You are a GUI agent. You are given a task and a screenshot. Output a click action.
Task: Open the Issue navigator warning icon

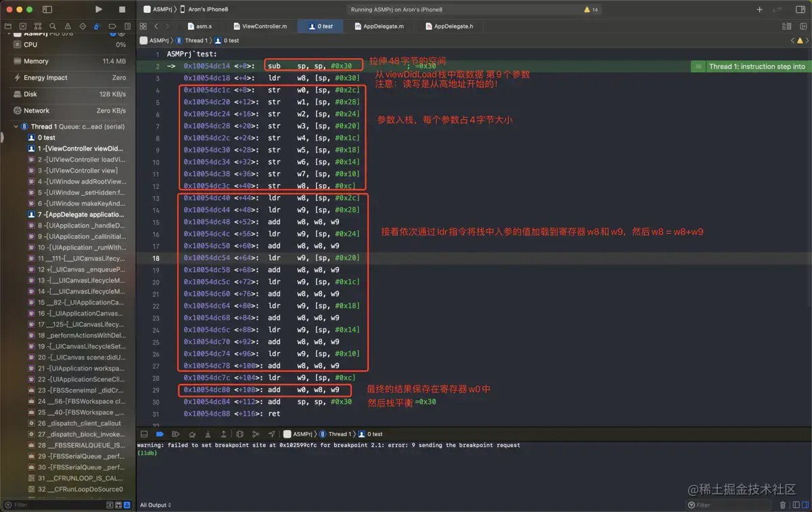tap(68, 26)
